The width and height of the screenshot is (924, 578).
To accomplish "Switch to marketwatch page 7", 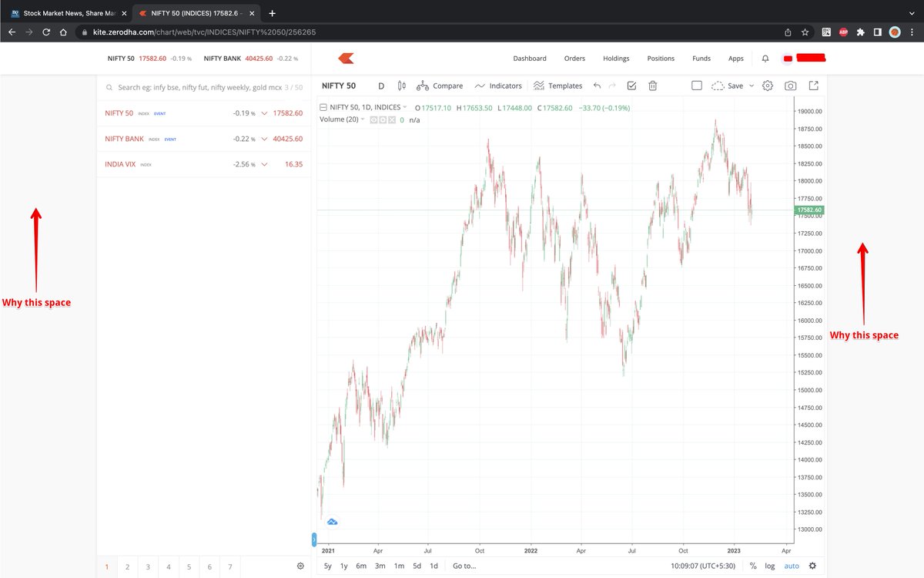I will 230,566.
